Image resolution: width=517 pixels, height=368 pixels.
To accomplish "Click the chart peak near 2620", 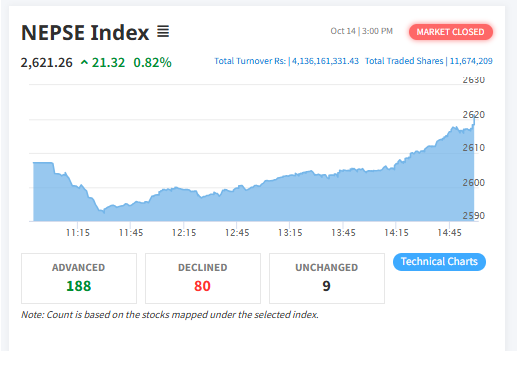I will pyautogui.click(x=474, y=117).
